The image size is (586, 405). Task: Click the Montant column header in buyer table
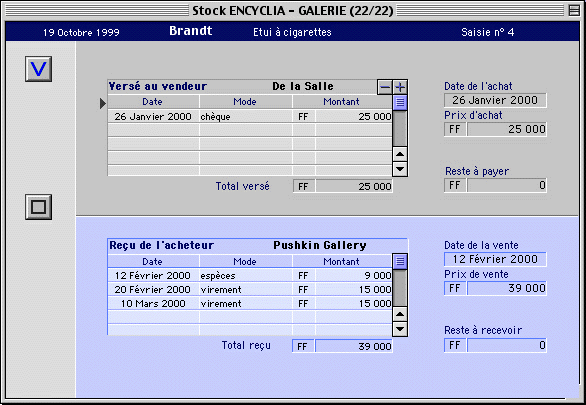coord(342,262)
